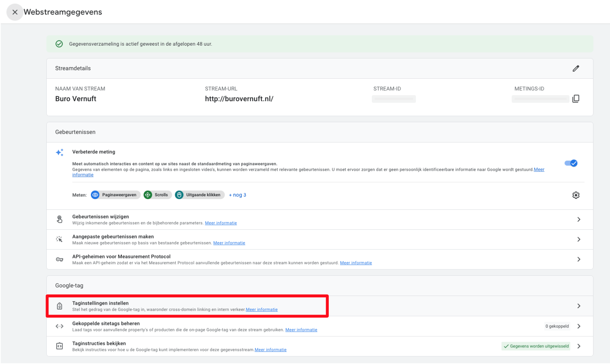Select the Uitgaande klikken chip
The width and height of the screenshot is (610, 364).
pyautogui.click(x=200, y=195)
